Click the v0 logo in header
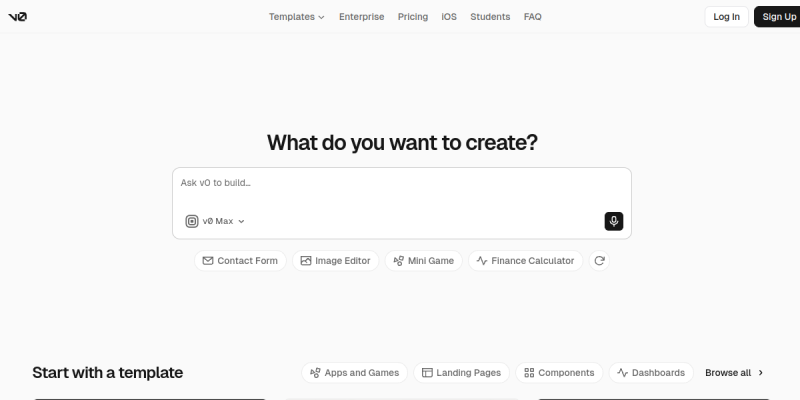 click(x=17, y=17)
